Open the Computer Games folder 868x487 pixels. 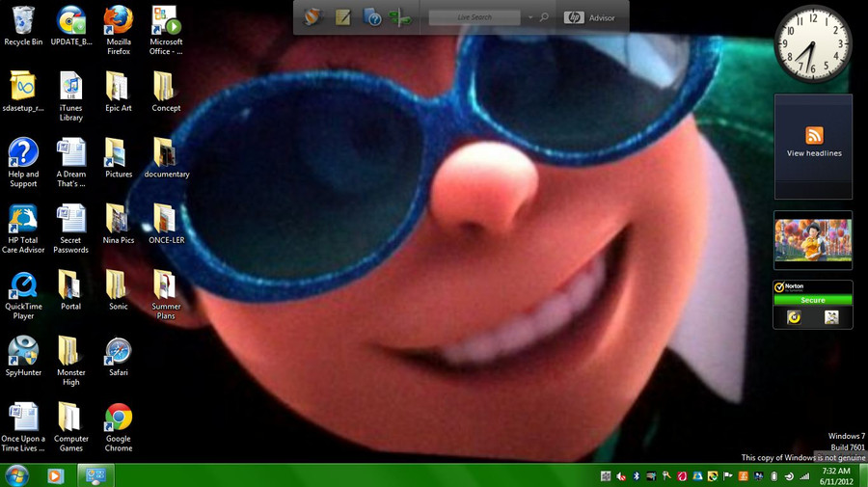pyautogui.click(x=70, y=427)
